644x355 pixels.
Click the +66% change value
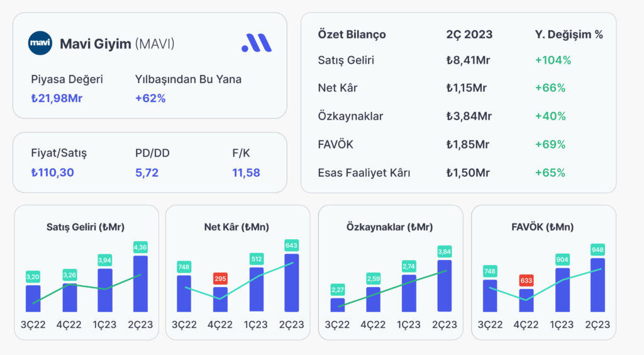pyautogui.click(x=550, y=88)
